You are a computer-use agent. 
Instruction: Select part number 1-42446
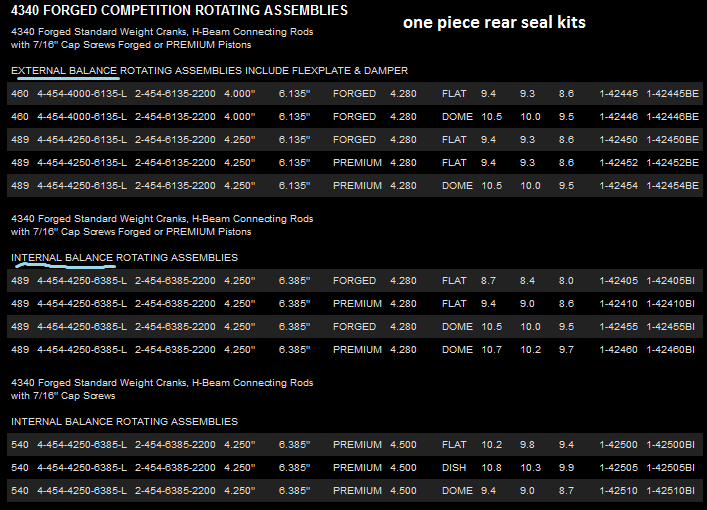coord(618,117)
